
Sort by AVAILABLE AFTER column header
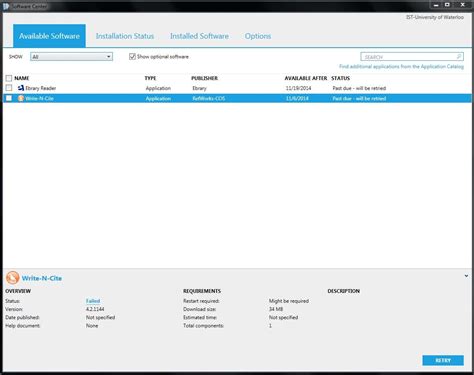[306, 78]
